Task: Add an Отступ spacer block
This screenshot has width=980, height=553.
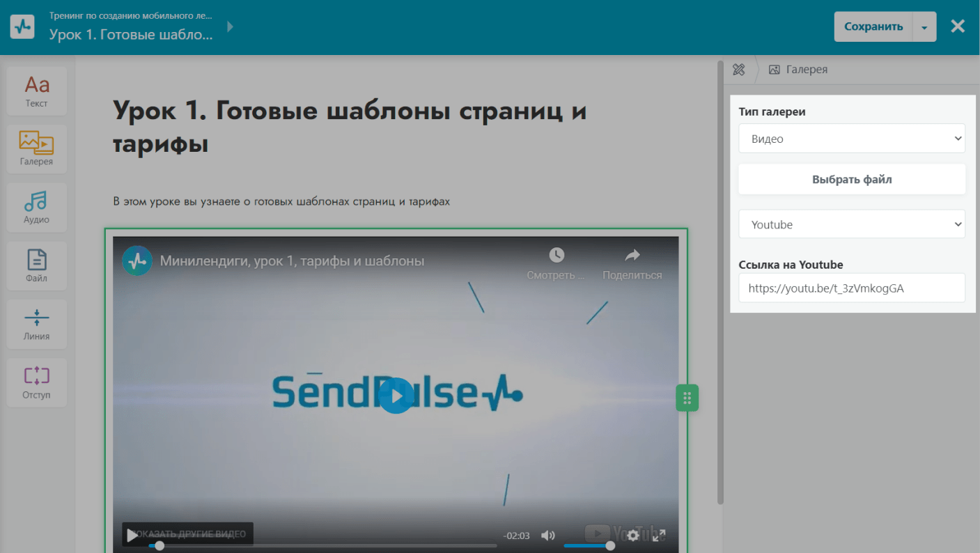Action: (37, 382)
